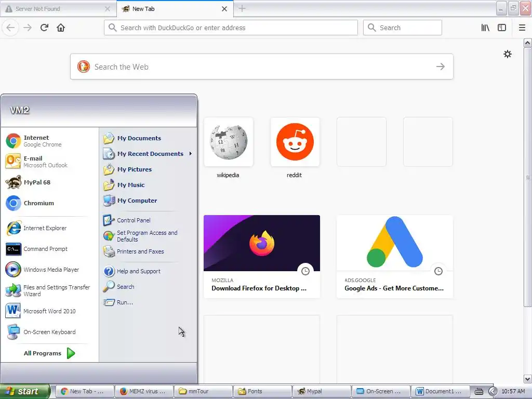Image resolution: width=532 pixels, height=399 pixels.
Task: Open Download Firefox for Desktop card
Action: coord(262,257)
